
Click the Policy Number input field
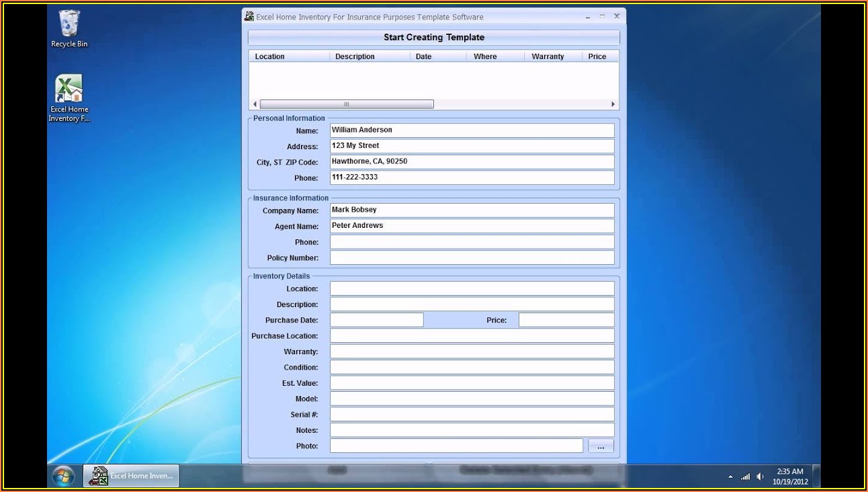pyautogui.click(x=472, y=258)
